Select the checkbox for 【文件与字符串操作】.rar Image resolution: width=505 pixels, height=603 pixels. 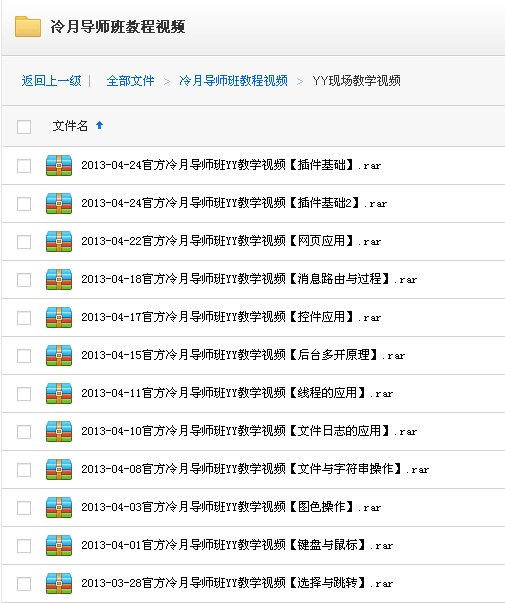[x=24, y=470]
